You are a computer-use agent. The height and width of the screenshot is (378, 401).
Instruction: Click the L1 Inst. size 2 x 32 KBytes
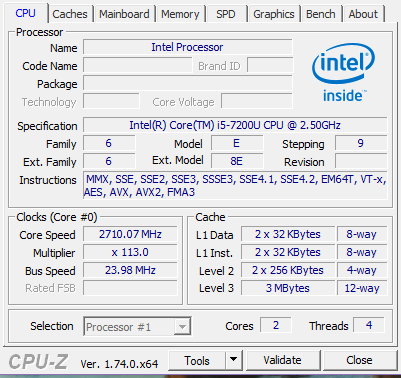288,252
